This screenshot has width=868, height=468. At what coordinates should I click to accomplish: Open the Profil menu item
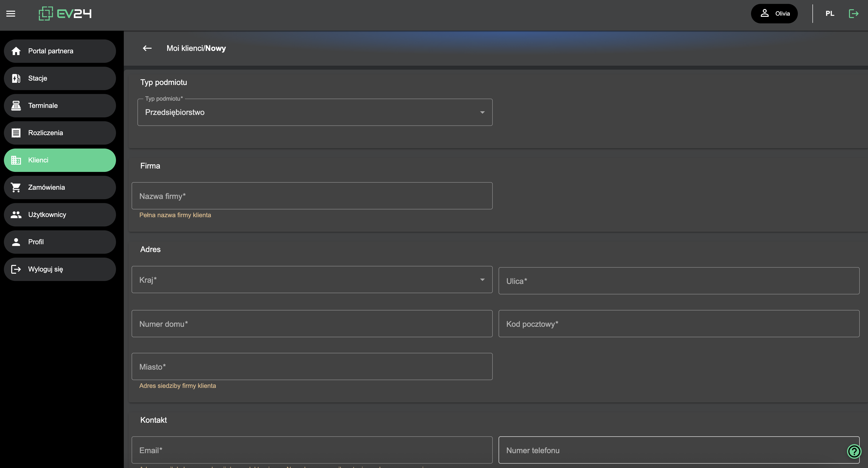[60, 242]
